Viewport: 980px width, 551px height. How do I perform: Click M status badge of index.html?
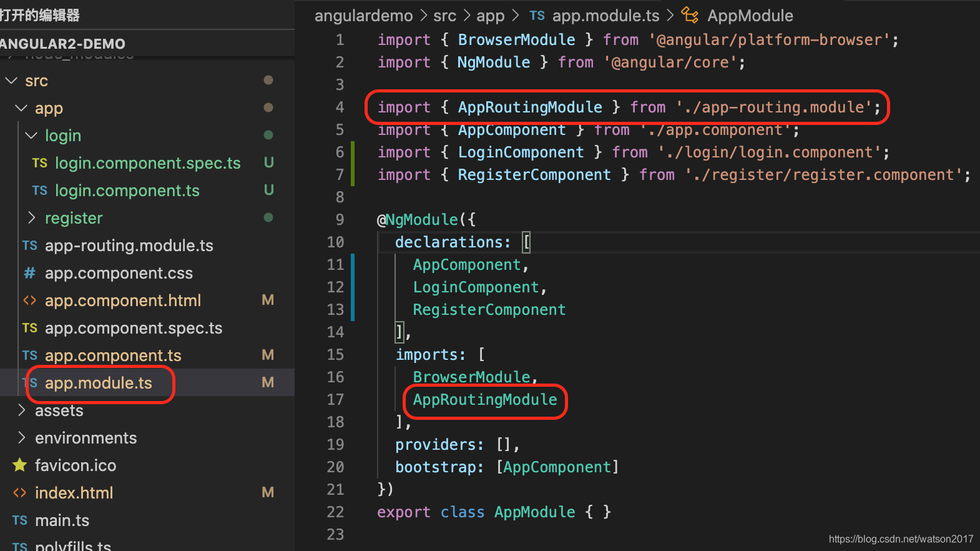268,492
